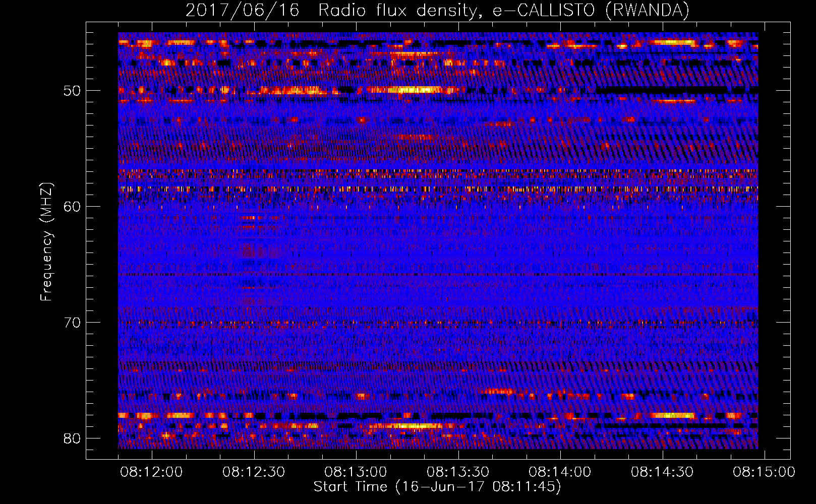Select the 80 frequency tick label

[72, 438]
